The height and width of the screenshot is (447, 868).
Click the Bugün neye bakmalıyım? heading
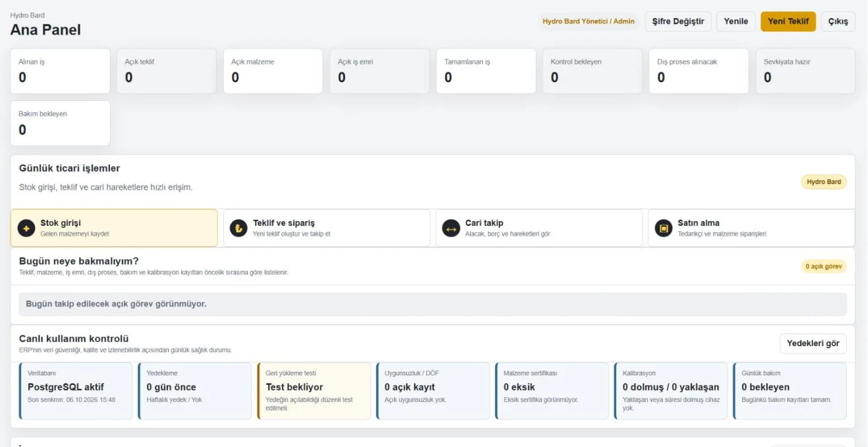[x=79, y=261]
